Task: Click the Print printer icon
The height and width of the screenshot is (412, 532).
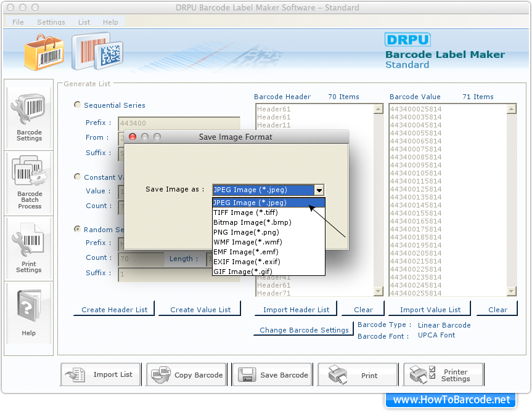Action: [x=338, y=374]
